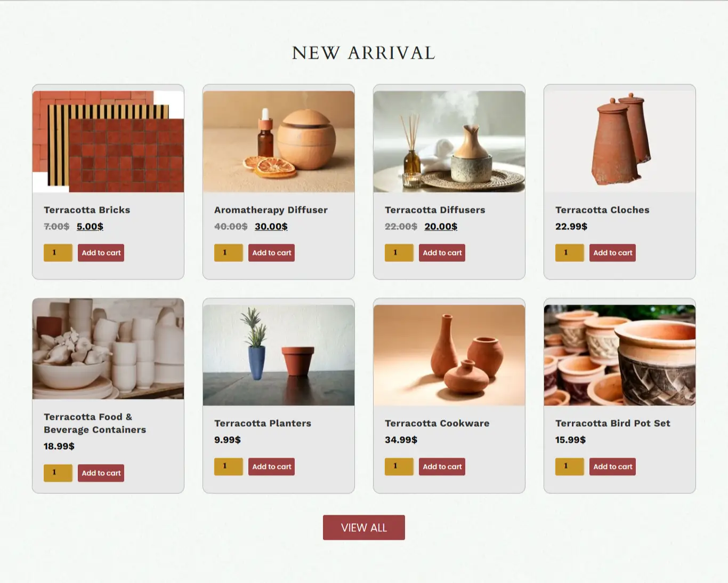View the Terracotta Bird Pot Set photo

pyautogui.click(x=620, y=355)
